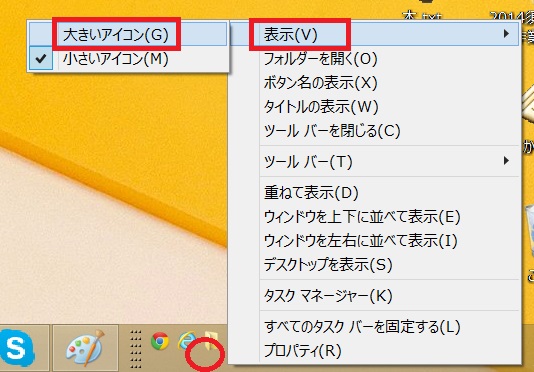Toggle タイトルの表示(W) option
534x372 pixels.
coord(375,107)
